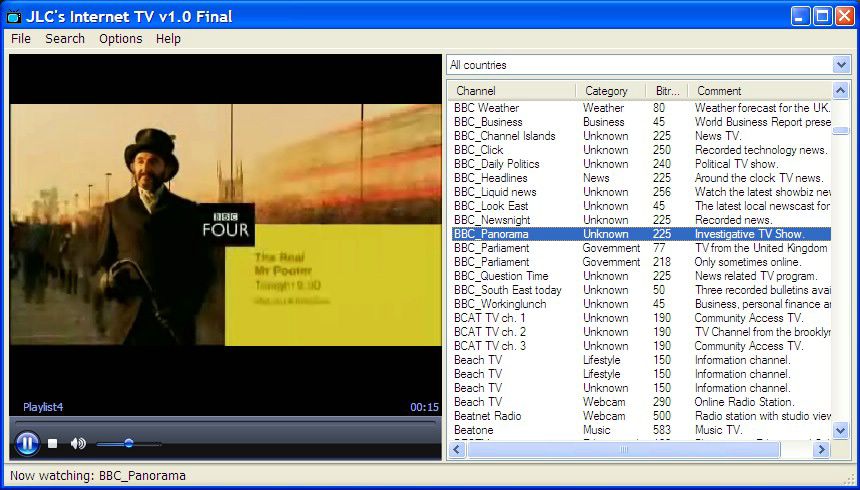Screen dimensions: 860x490
Task: Click the Now watching status bar text
Action: point(98,476)
